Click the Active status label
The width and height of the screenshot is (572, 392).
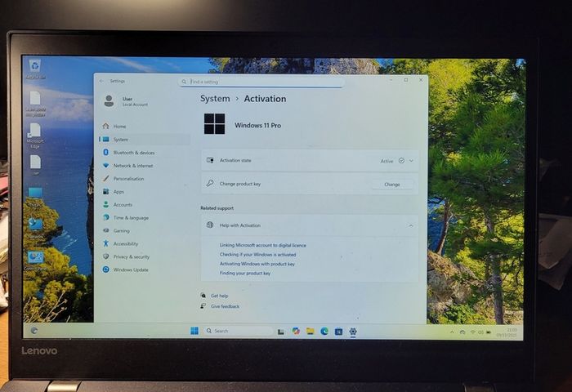coord(387,161)
